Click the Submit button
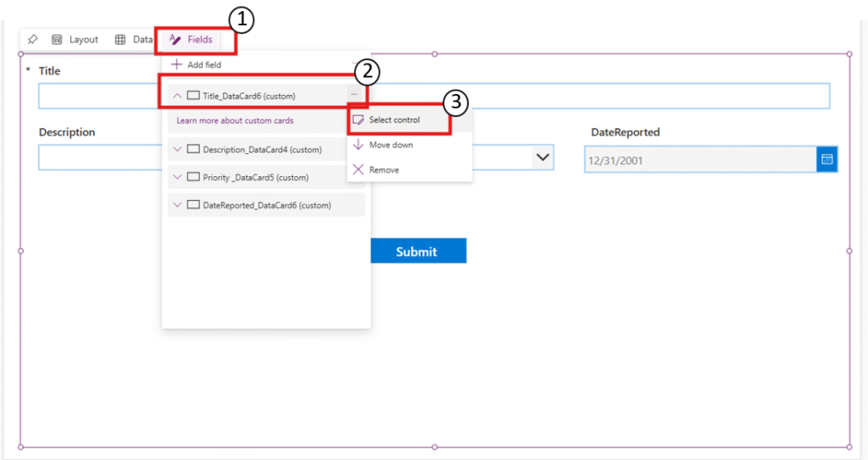The width and height of the screenshot is (868, 460). tap(419, 251)
